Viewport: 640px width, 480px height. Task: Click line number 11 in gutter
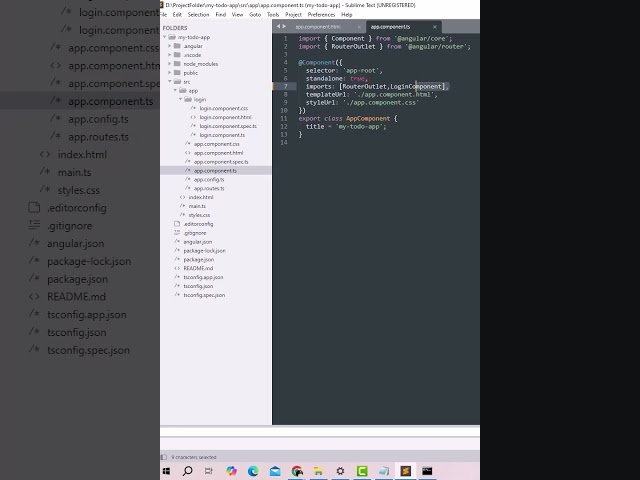(x=284, y=118)
